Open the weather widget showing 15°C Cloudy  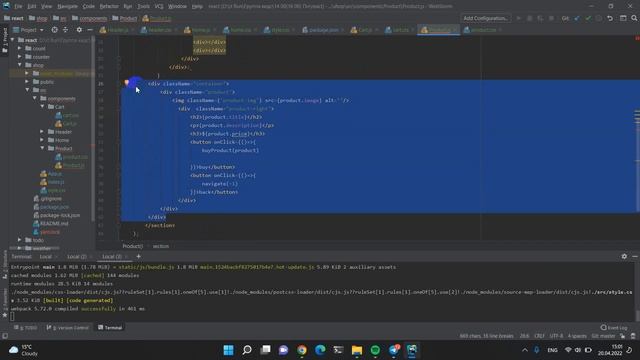click(x=24, y=350)
